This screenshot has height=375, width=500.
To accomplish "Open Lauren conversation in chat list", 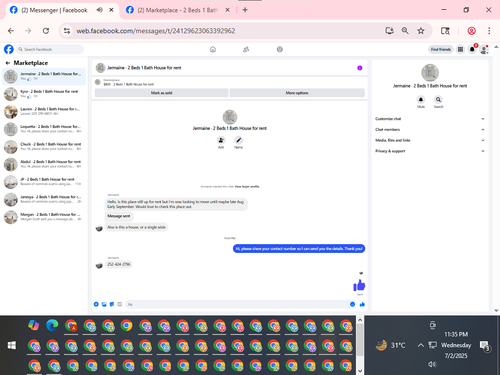I will 44,112.
